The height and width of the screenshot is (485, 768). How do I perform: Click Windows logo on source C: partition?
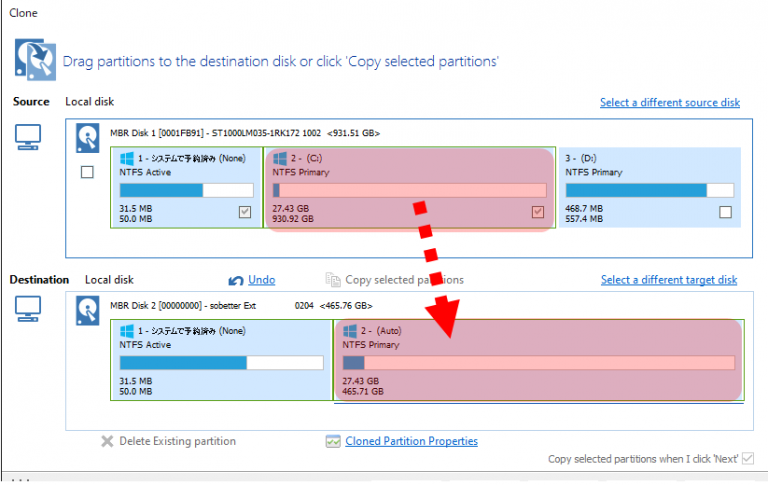280,158
